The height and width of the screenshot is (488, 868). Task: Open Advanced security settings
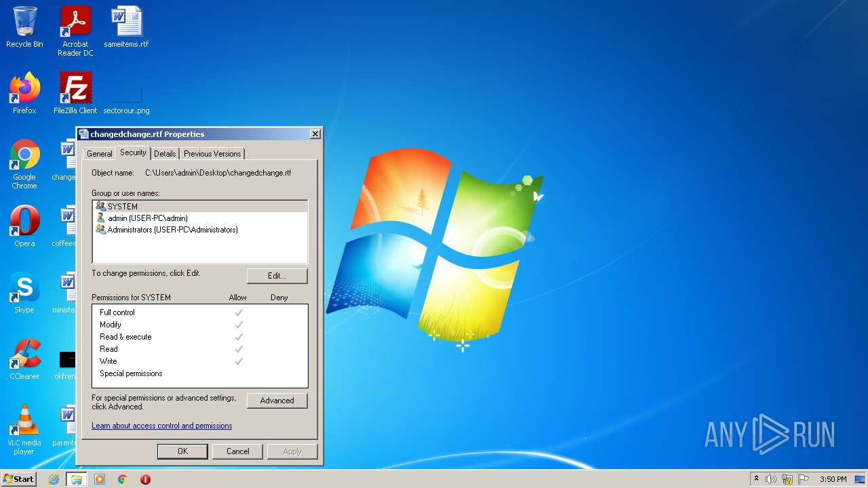(277, 401)
